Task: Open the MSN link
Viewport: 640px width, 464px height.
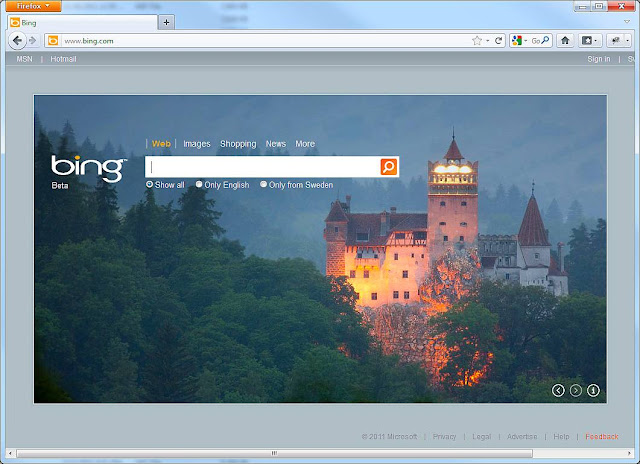Action: point(24,59)
